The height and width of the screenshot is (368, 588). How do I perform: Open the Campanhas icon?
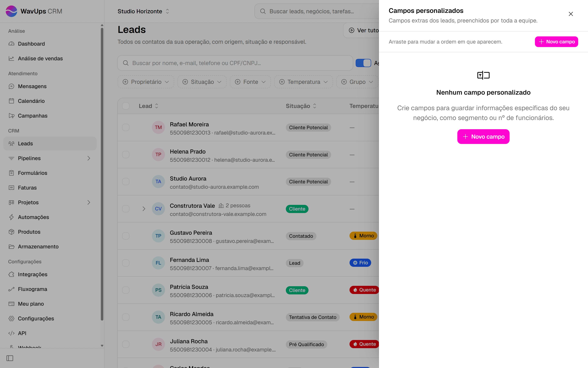pyautogui.click(x=11, y=116)
